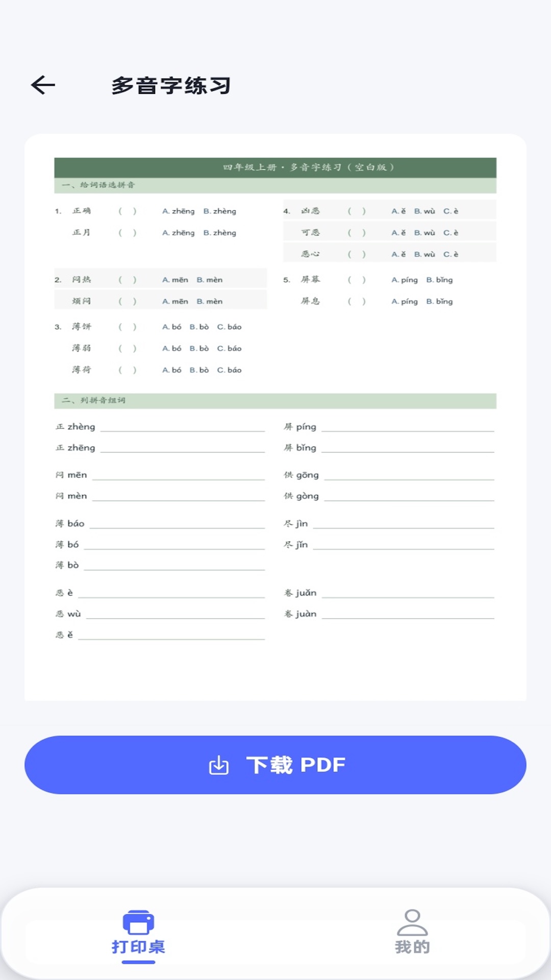Image resolution: width=551 pixels, height=980 pixels.
Task: Tap the section heading 二、列拼音组词
Action: coord(93,400)
